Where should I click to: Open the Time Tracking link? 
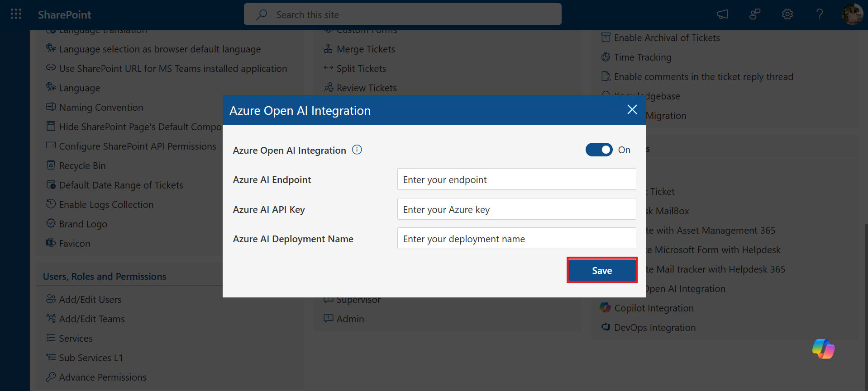643,57
